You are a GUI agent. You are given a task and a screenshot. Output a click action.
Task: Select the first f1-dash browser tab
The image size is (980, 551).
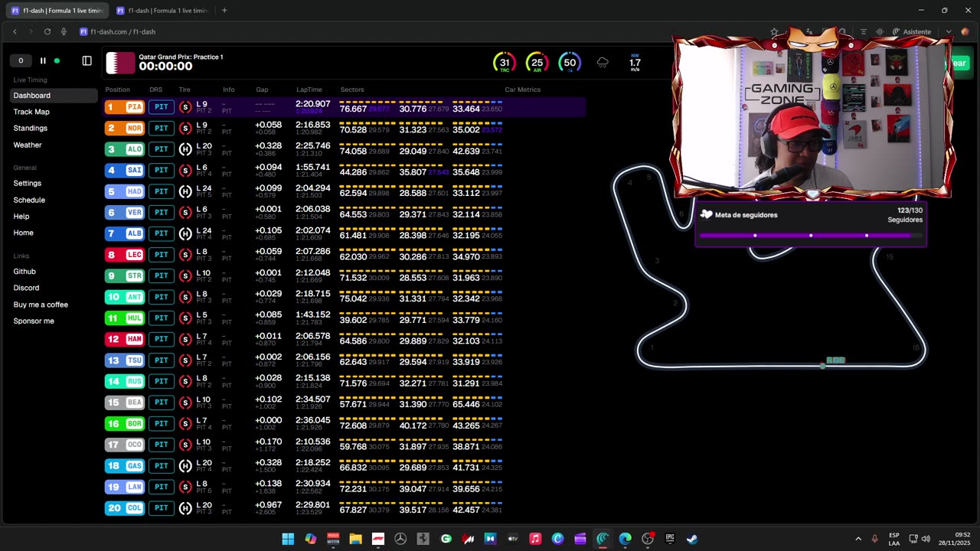click(57, 11)
